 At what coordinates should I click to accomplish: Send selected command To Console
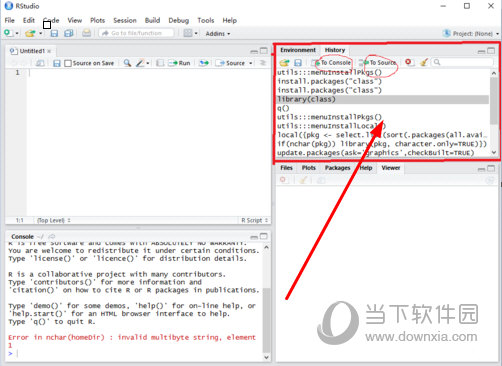(x=331, y=62)
